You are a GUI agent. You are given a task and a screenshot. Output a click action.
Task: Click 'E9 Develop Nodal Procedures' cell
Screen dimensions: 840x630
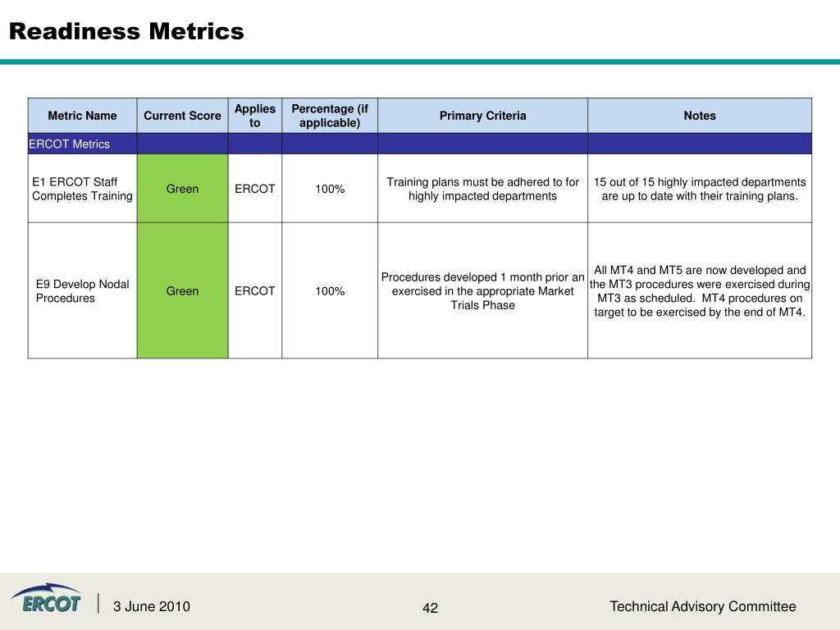[x=83, y=291]
